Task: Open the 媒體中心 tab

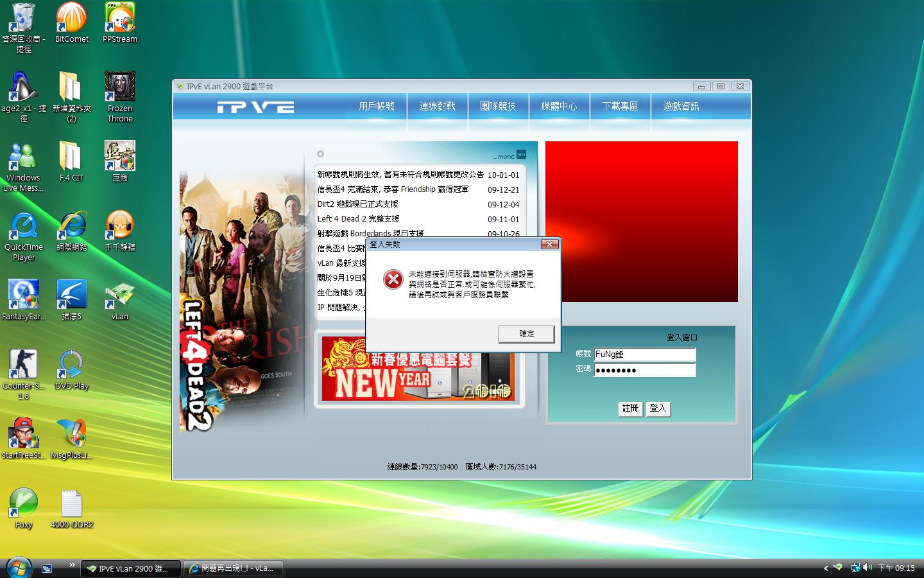Action: tap(559, 106)
